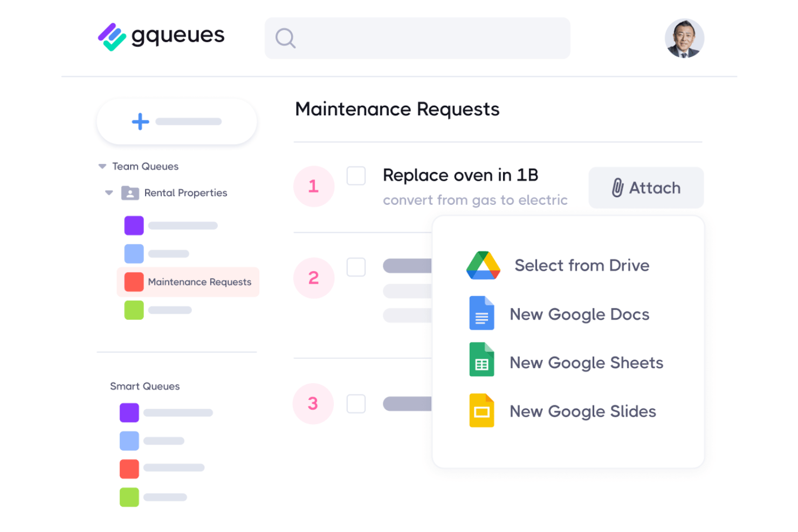
Task: Check the checkbox for task 2
Action: click(356, 267)
